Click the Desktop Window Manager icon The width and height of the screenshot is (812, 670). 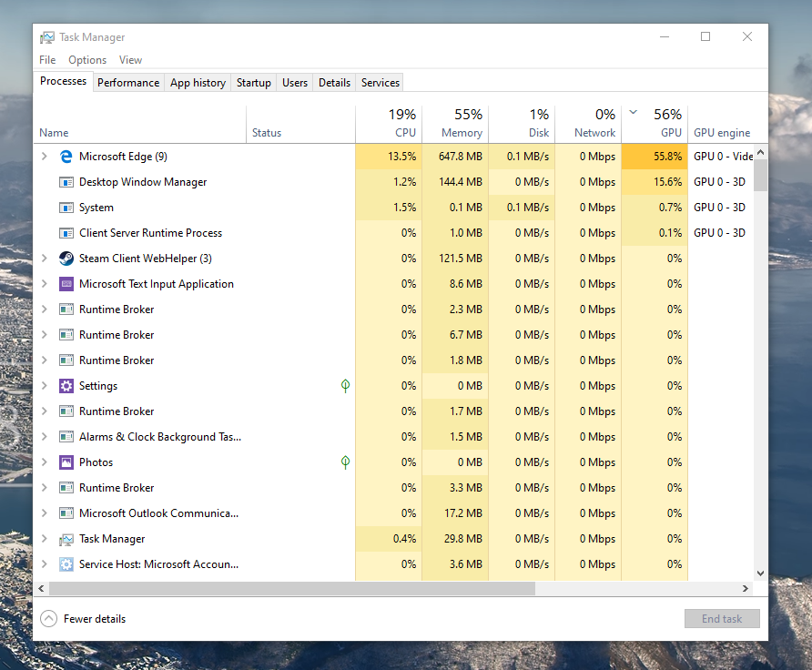tap(66, 182)
